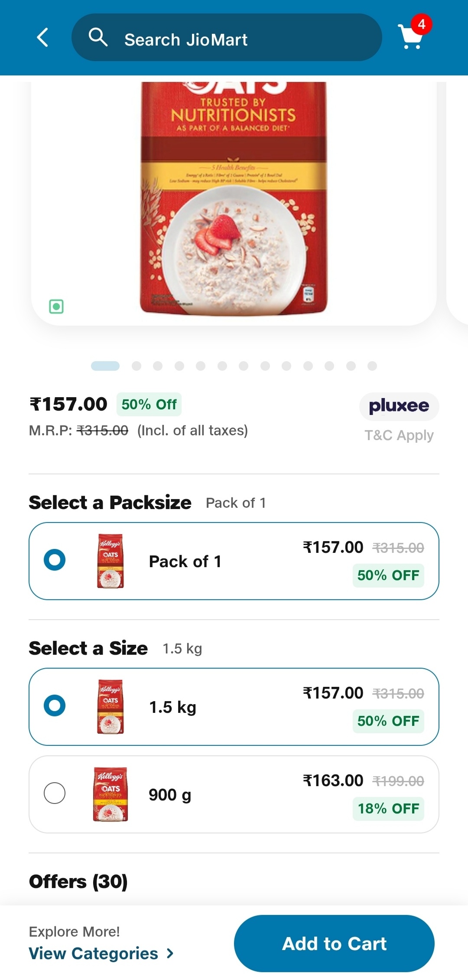
Task: Jump to the second image carousel dot
Action: (x=136, y=366)
